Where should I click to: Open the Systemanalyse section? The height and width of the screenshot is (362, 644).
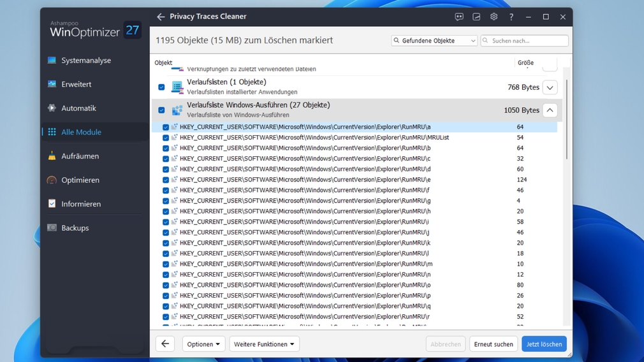tap(95, 61)
